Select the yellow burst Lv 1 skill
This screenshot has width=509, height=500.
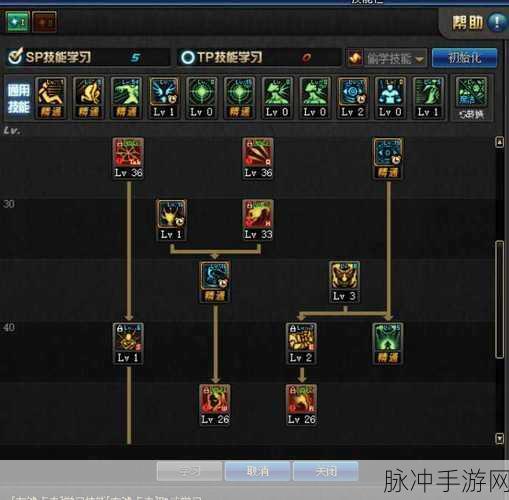point(171,220)
